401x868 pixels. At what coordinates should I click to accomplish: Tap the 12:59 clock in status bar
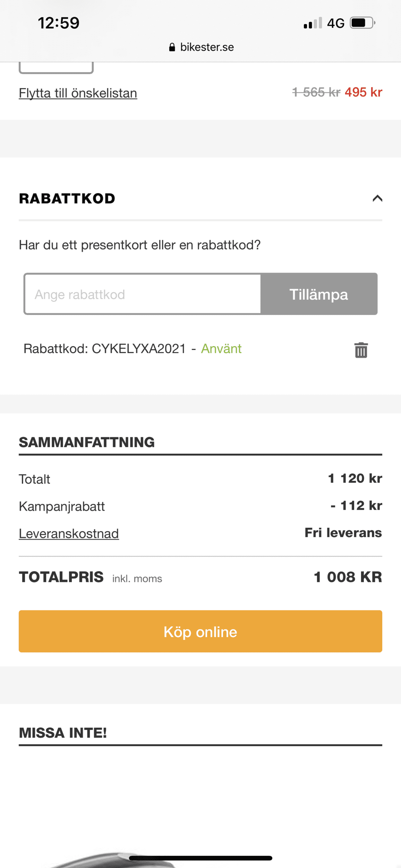[x=59, y=23]
